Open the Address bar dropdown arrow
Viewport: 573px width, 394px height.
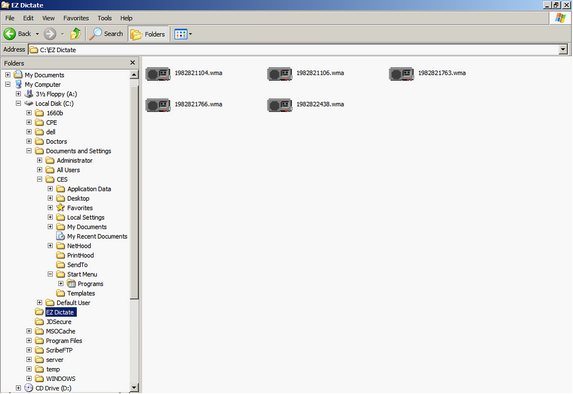pyautogui.click(x=563, y=49)
